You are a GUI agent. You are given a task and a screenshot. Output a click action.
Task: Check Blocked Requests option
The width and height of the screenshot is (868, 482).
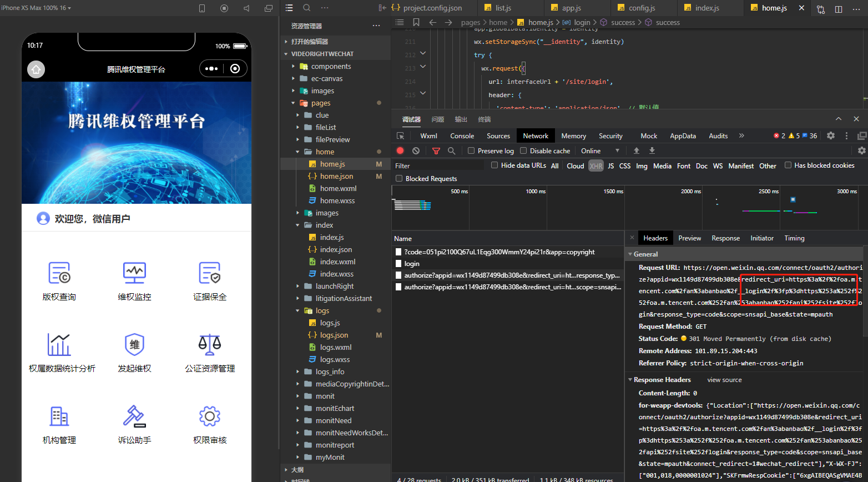pyautogui.click(x=399, y=178)
